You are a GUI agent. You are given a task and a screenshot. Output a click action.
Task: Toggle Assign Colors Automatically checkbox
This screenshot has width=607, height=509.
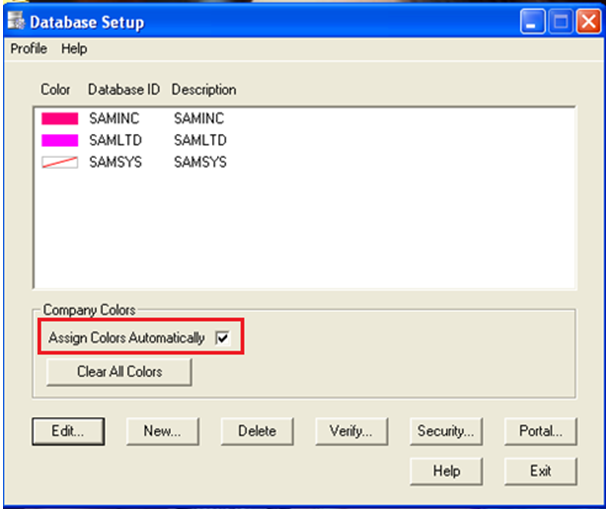(x=223, y=338)
